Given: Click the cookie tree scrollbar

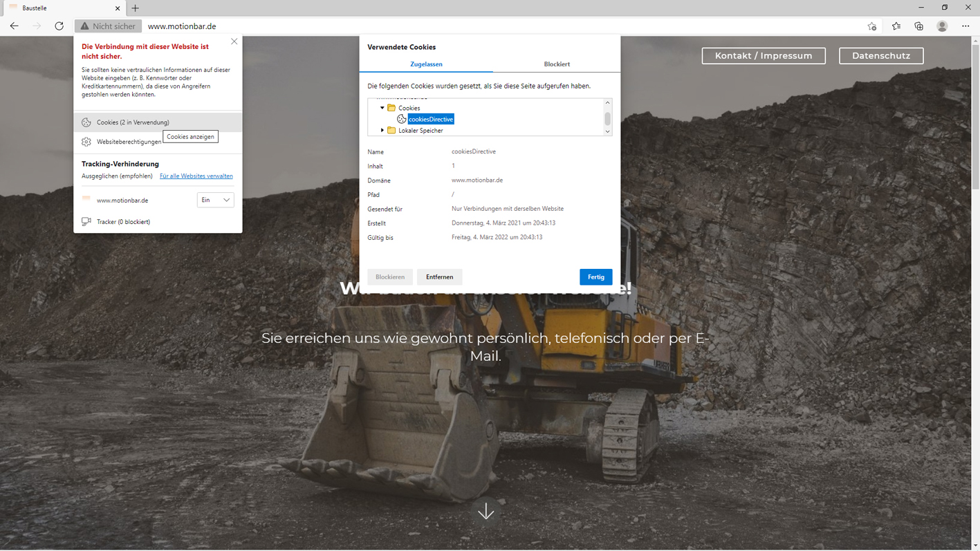Looking at the screenshot, I should pyautogui.click(x=607, y=118).
